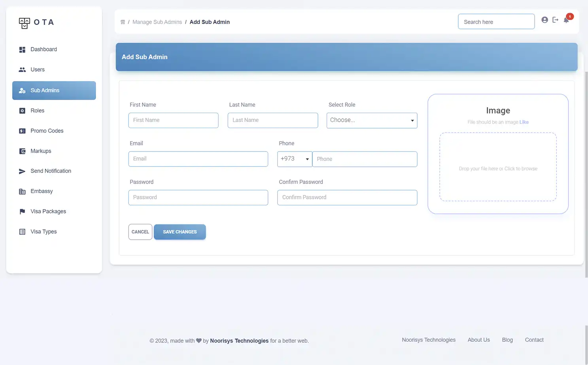The height and width of the screenshot is (365, 588).
Task: Click the Promo Codes card icon
Action: click(x=22, y=130)
